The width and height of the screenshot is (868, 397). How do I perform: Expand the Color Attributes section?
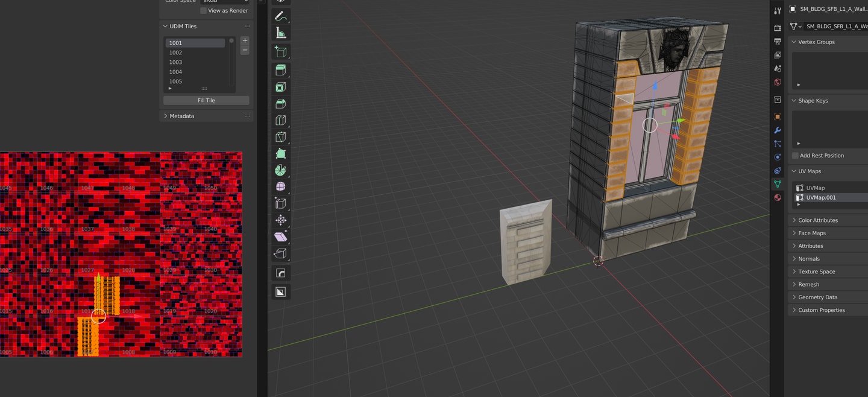817,220
